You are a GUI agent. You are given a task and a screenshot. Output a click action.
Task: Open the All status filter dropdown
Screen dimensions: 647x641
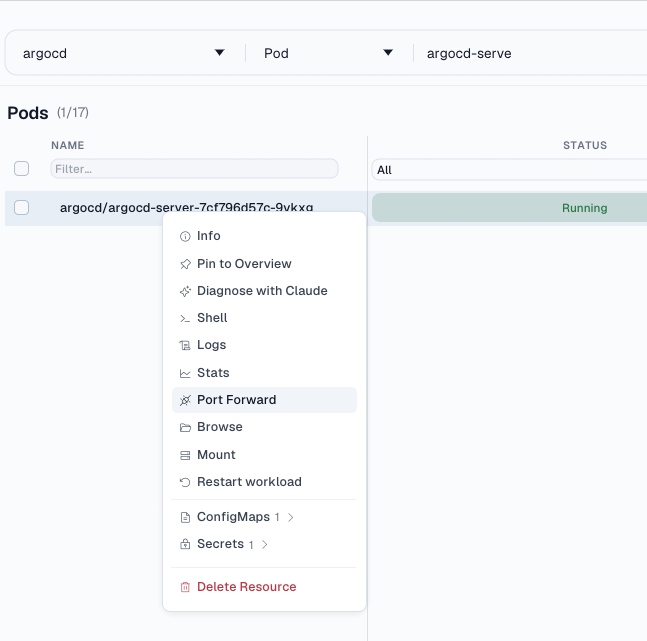[509, 170]
